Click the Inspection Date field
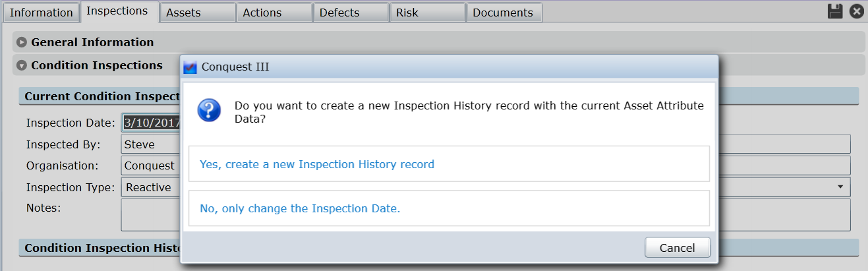Viewport: 868px width, 271px height. (x=151, y=123)
